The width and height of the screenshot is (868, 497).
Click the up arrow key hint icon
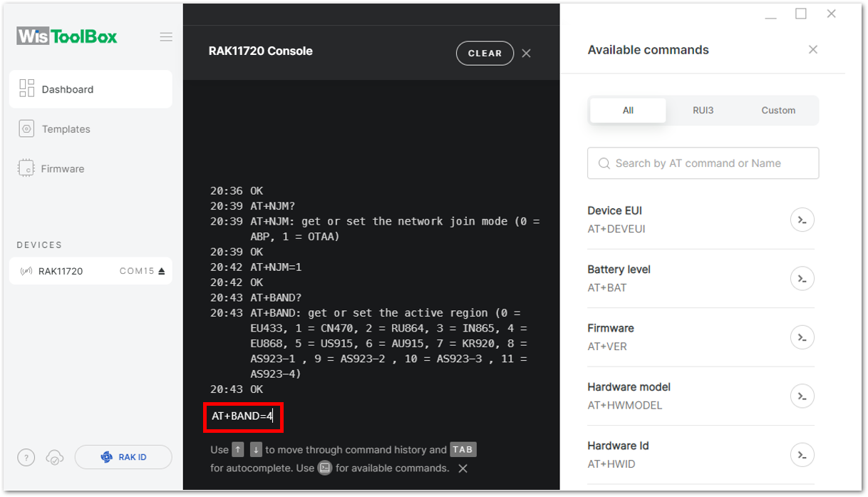(238, 450)
